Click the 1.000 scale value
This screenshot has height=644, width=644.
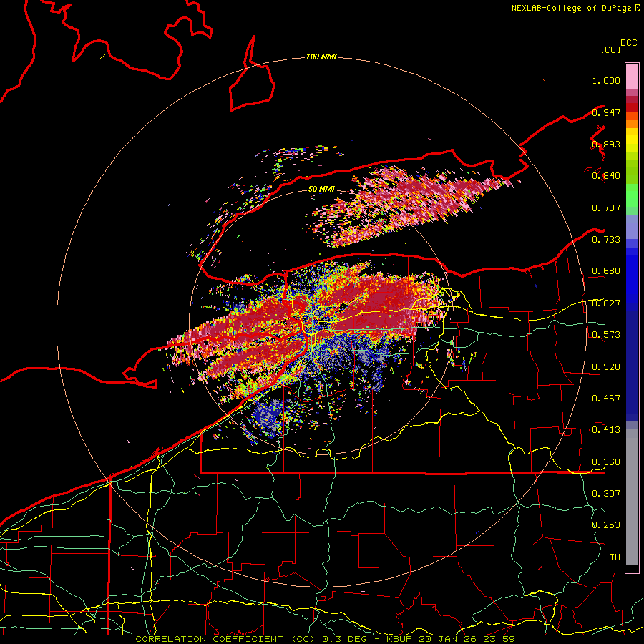(x=606, y=80)
